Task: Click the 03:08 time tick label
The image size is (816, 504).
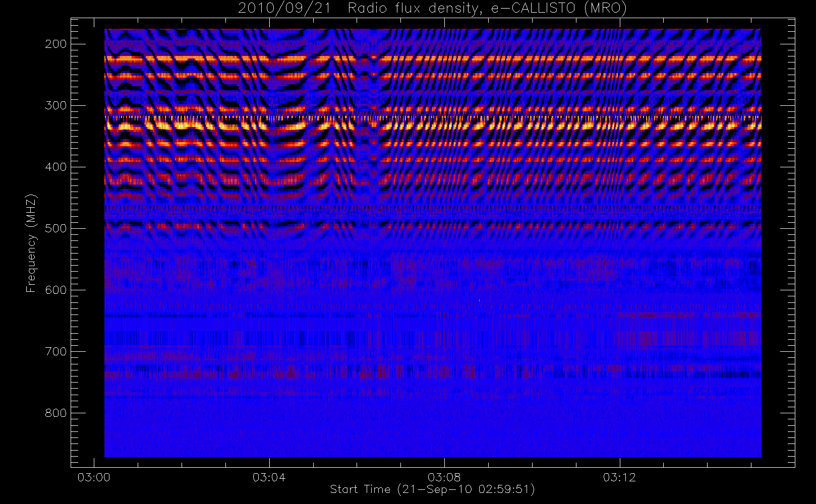Action: click(444, 477)
